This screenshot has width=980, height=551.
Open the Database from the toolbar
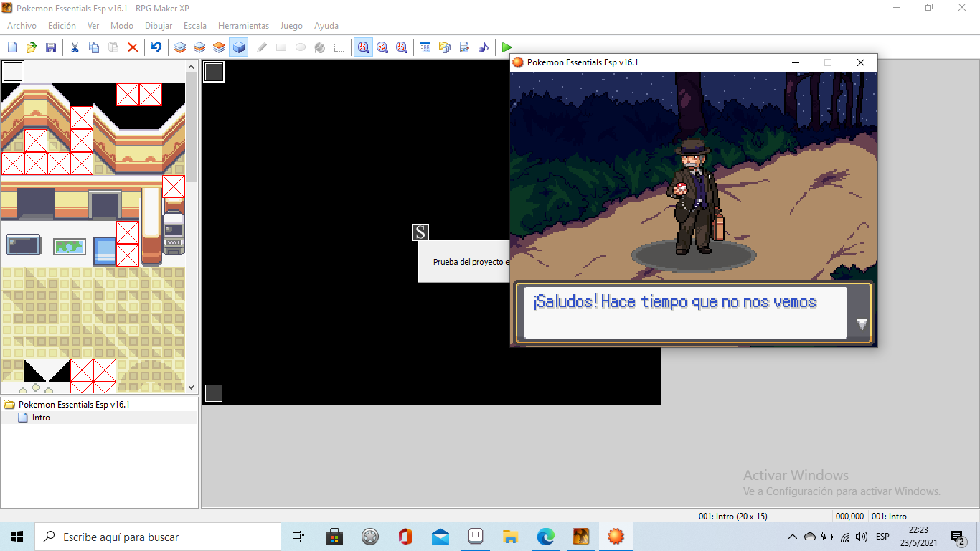coord(425,47)
